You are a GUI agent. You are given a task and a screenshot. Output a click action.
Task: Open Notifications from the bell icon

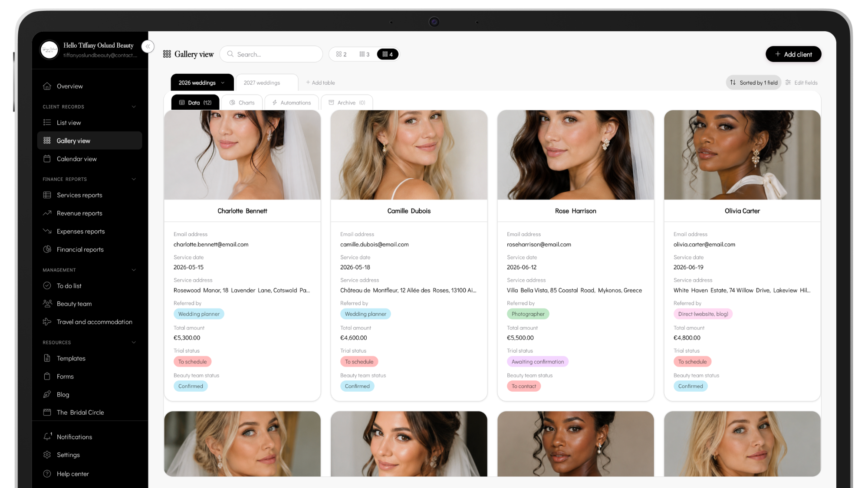47,436
